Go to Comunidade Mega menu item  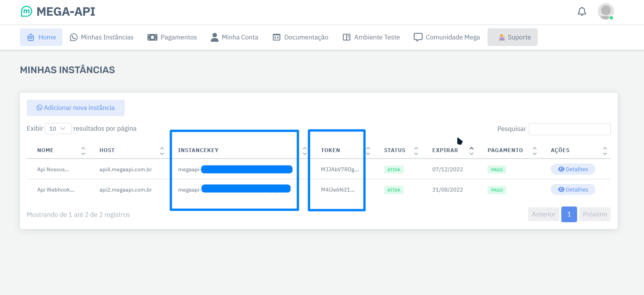tap(447, 37)
